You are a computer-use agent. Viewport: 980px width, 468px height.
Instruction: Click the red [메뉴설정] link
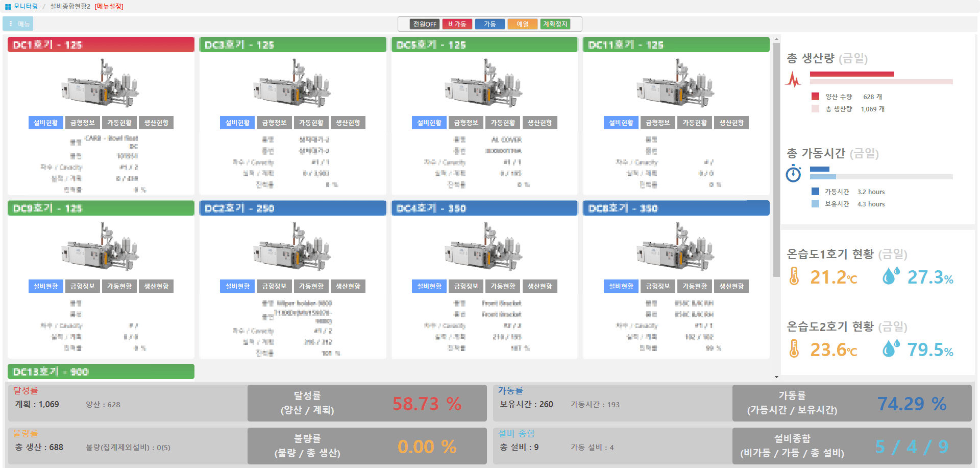click(x=109, y=6)
